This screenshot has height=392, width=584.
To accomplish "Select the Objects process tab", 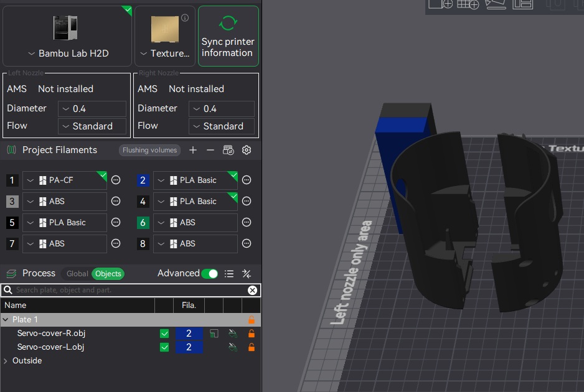I will [108, 274].
